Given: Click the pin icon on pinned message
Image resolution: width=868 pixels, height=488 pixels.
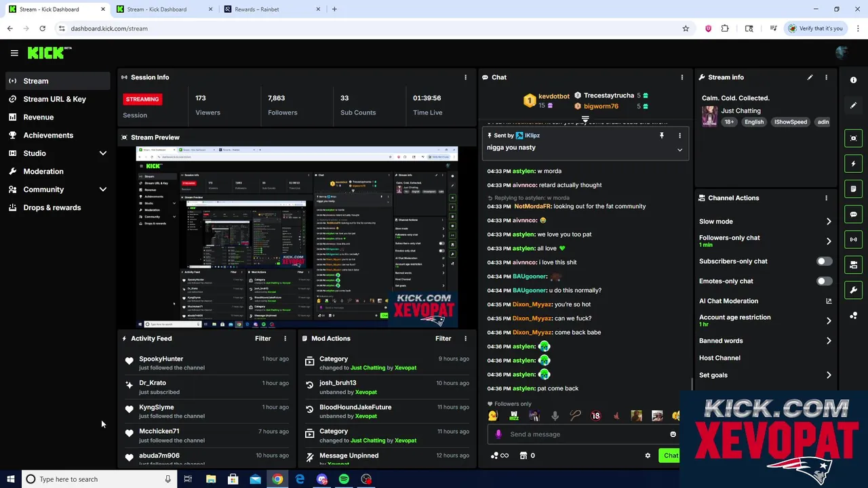Looking at the screenshot, I should (x=662, y=136).
